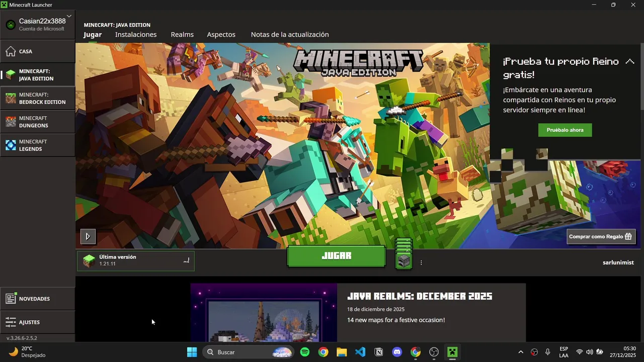Select Minecraft: Java Edition grass block icon
Image resolution: width=644 pixels, height=362 pixels.
click(11, 75)
